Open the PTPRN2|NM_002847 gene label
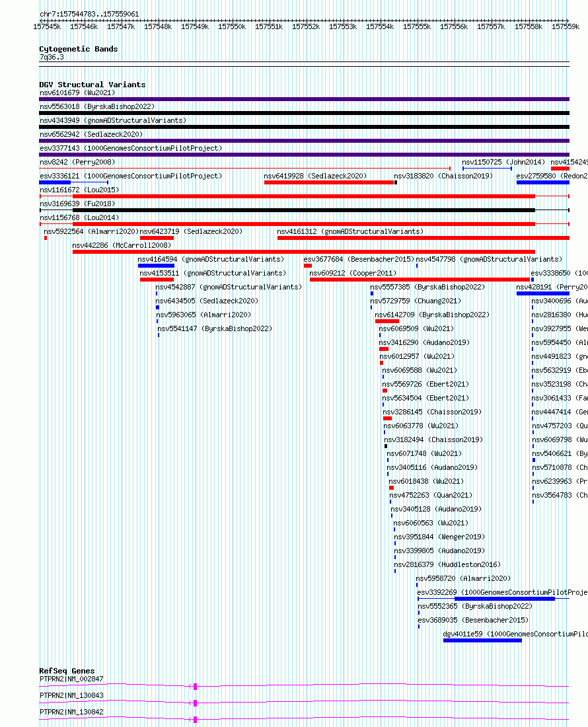 coord(72,679)
